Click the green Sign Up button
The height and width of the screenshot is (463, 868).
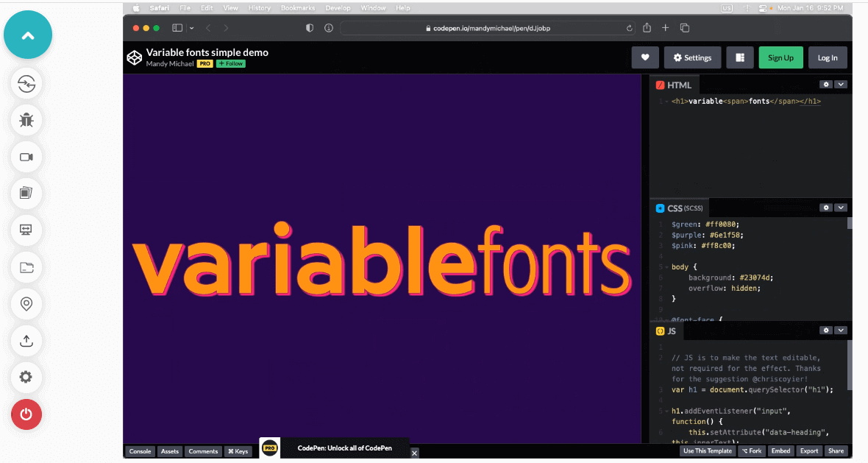(780, 58)
